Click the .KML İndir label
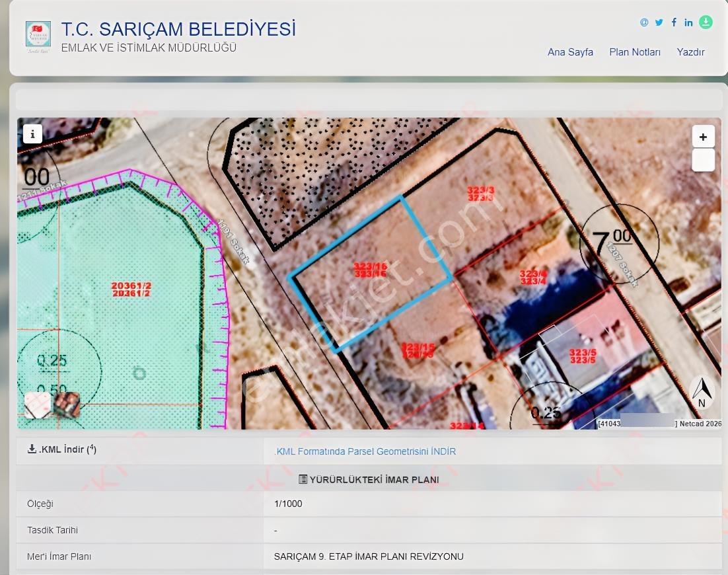The width and height of the screenshot is (728, 575). [x=62, y=449]
